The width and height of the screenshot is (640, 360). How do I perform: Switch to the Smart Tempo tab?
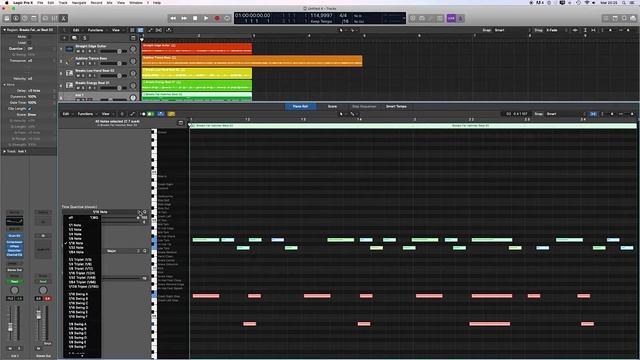tap(396, 107)
